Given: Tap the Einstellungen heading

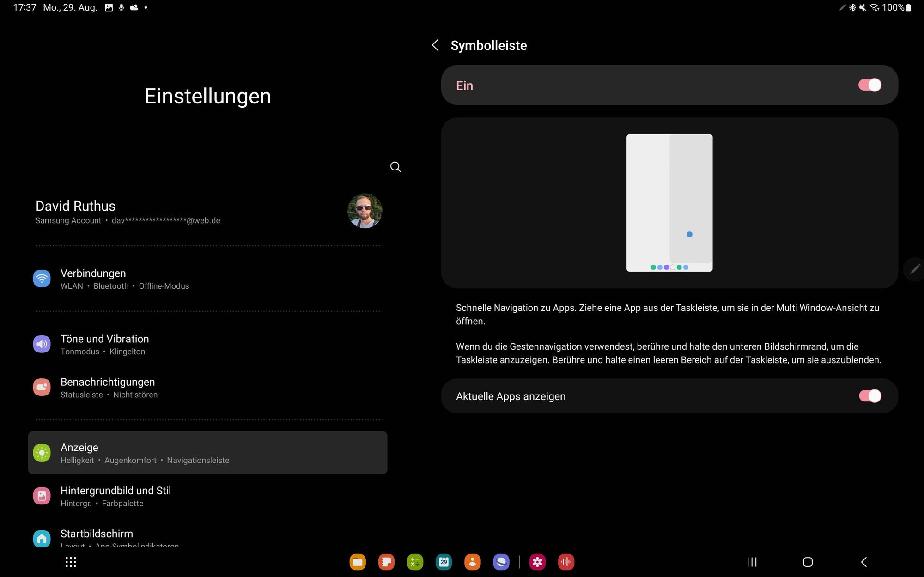Looking at the screenshot, I should pyautogui.click(x=207, y=96).
